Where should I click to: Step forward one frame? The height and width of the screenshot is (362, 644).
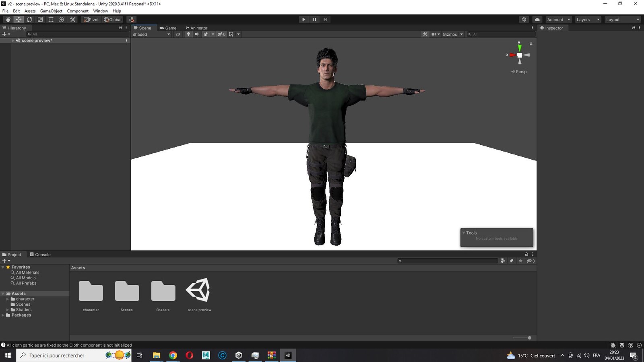click(325, 19)
